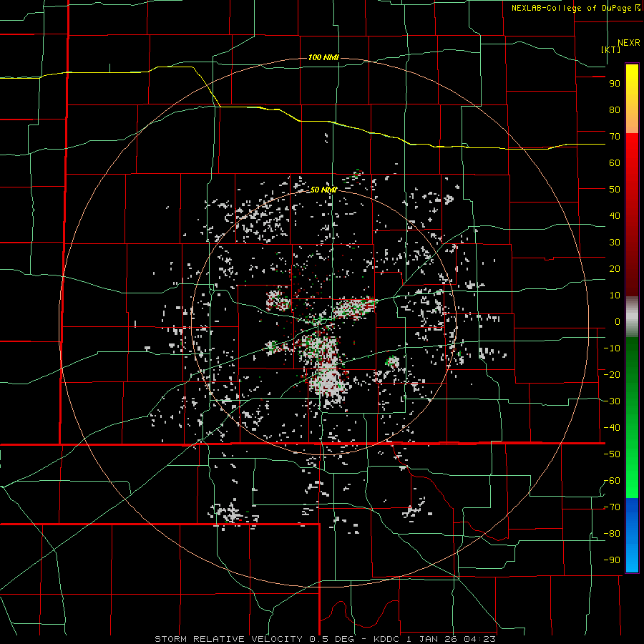Click the 1 JAN 26 date text
The image size is (644, 644).
[x=432, y=639]
